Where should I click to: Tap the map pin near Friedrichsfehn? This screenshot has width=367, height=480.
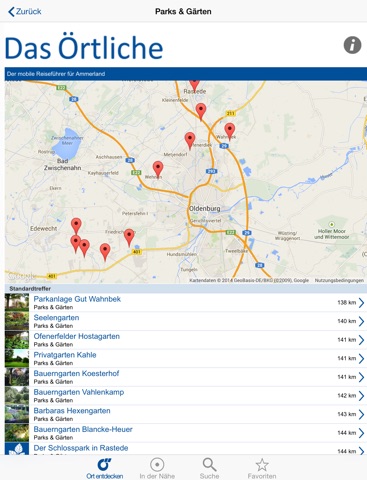click(x=129, y=237)
